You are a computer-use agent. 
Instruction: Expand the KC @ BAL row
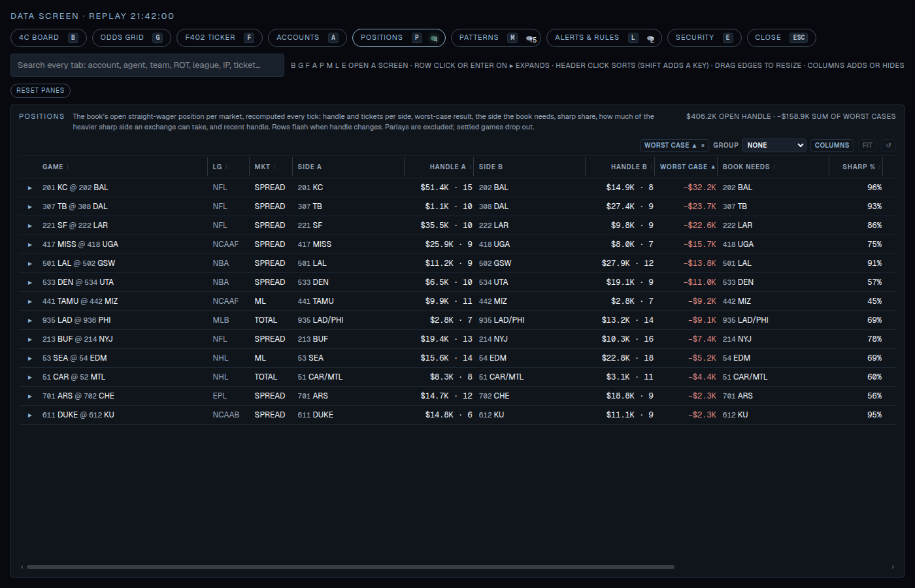30,188
